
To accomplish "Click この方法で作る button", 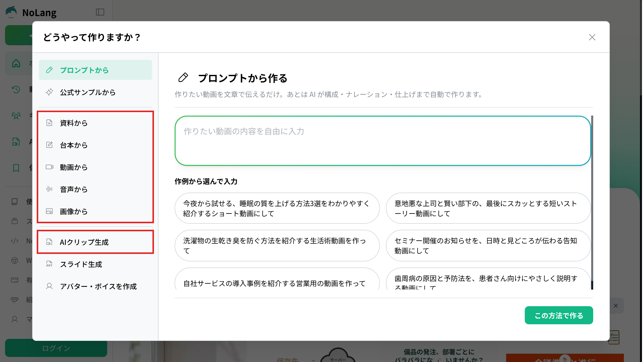I will (x=559, y=315).
